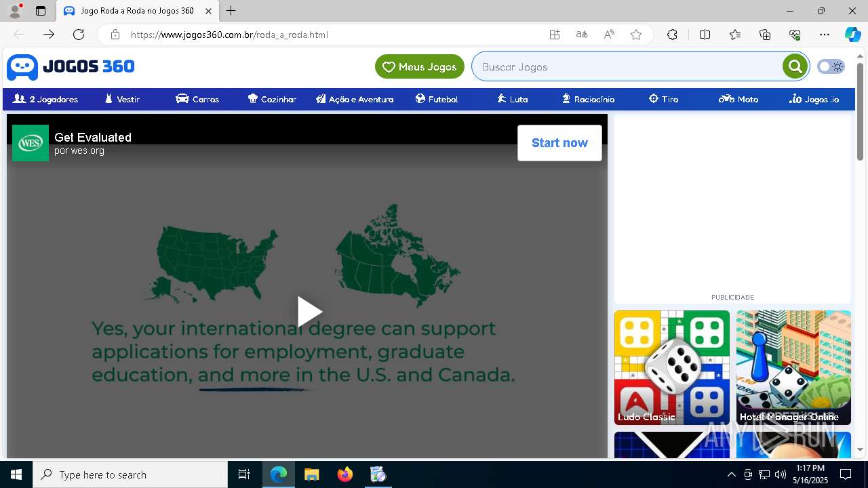
Task: Open File Explorer from the taskbar
Action: tap(312, 474)
